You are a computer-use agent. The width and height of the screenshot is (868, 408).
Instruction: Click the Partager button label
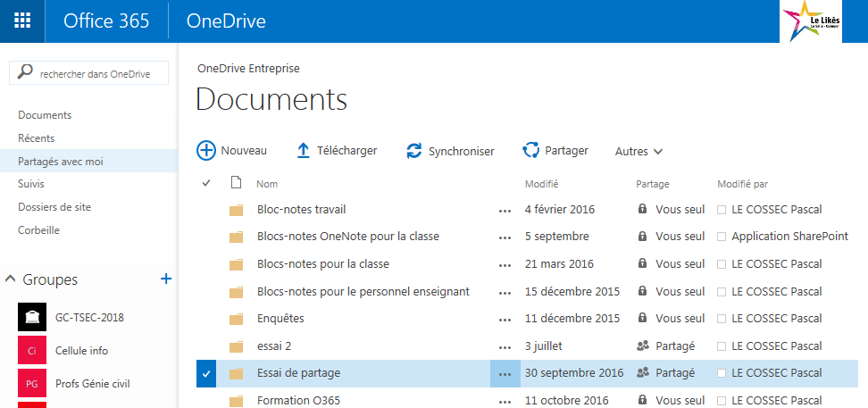tap(567, 151)
